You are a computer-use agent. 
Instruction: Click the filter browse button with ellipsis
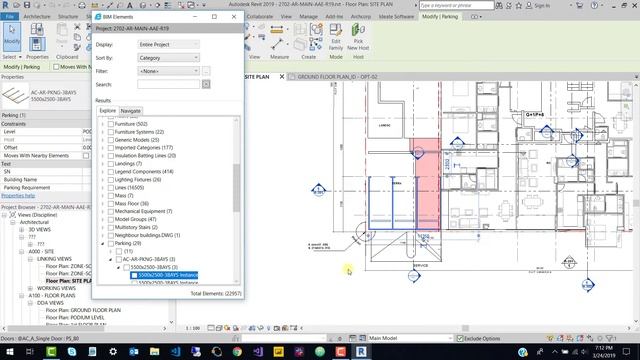(x=206, y=71)
